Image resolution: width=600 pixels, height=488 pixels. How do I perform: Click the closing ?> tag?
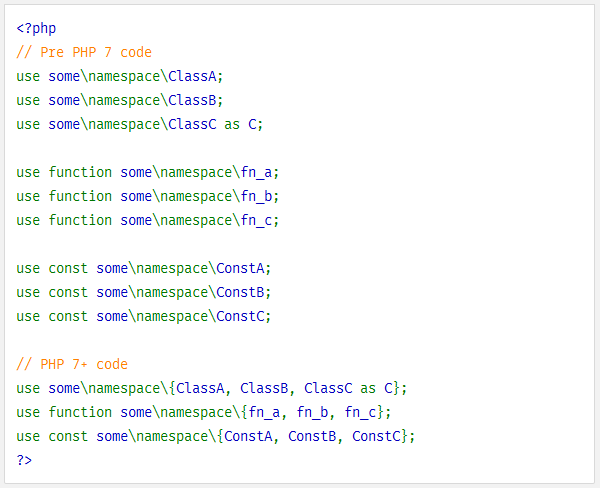pyautogui.click(x=24, y=460)
